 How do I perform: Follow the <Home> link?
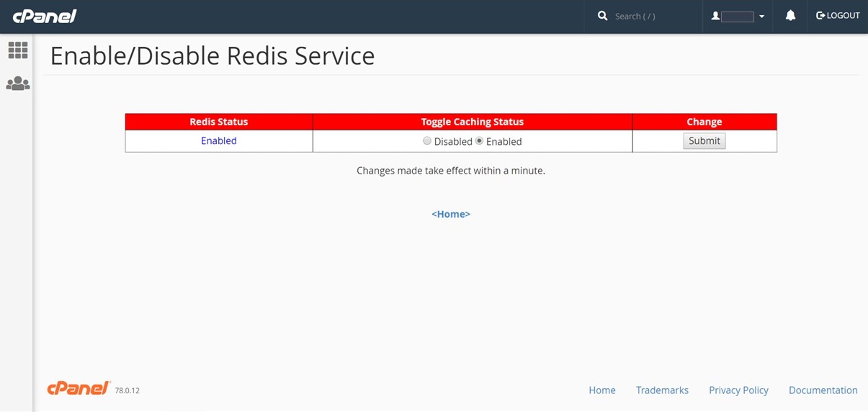[451, 214]
